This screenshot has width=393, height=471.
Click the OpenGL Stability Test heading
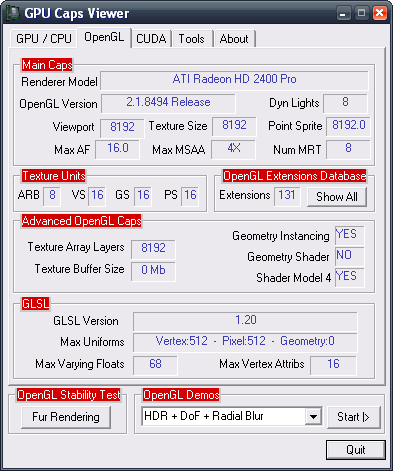[69, 395]
